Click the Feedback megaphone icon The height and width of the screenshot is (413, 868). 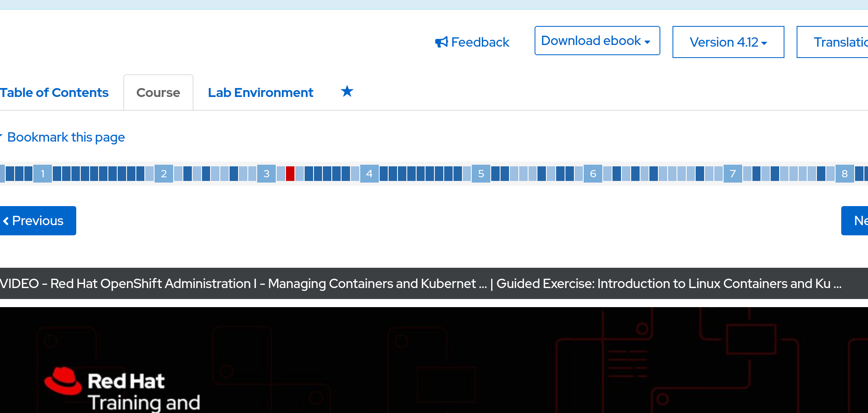(x=442, y=42)
